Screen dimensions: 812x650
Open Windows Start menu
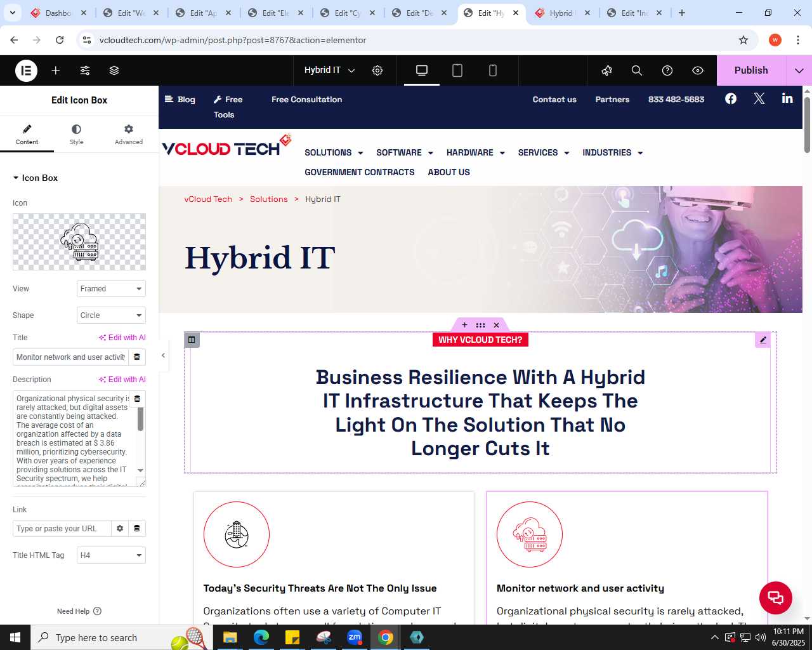pos(15,637)
